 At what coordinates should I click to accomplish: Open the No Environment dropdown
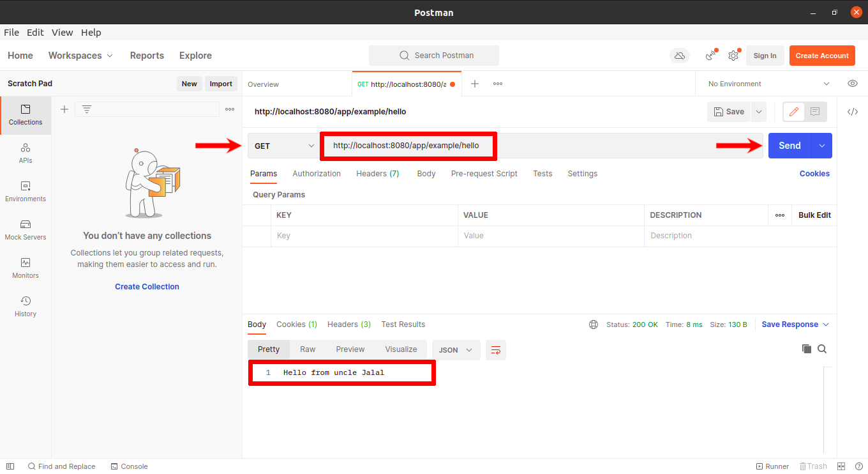click(768, 84)
